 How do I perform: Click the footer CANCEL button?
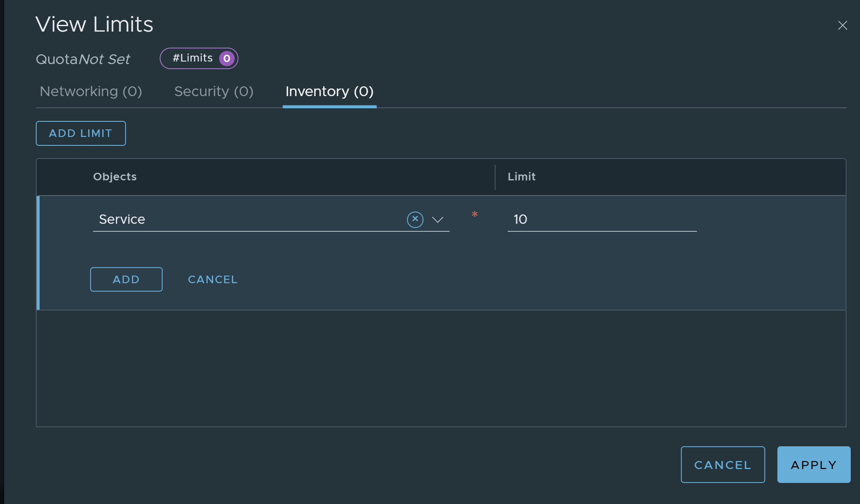pyautogui.click(x=723, y=464)
